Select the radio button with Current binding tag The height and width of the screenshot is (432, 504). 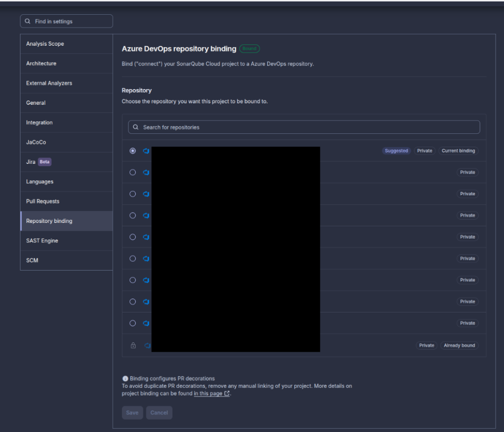click(x=132, y=151)
